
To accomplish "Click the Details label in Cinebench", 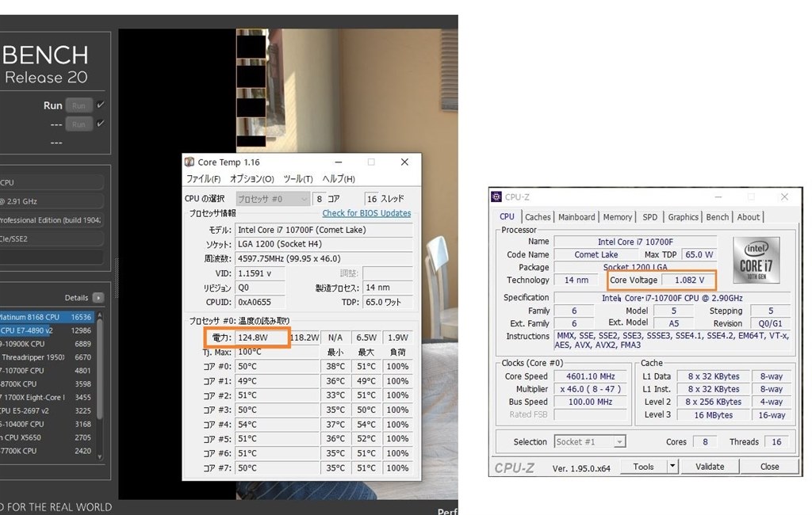I will [77, 298].
